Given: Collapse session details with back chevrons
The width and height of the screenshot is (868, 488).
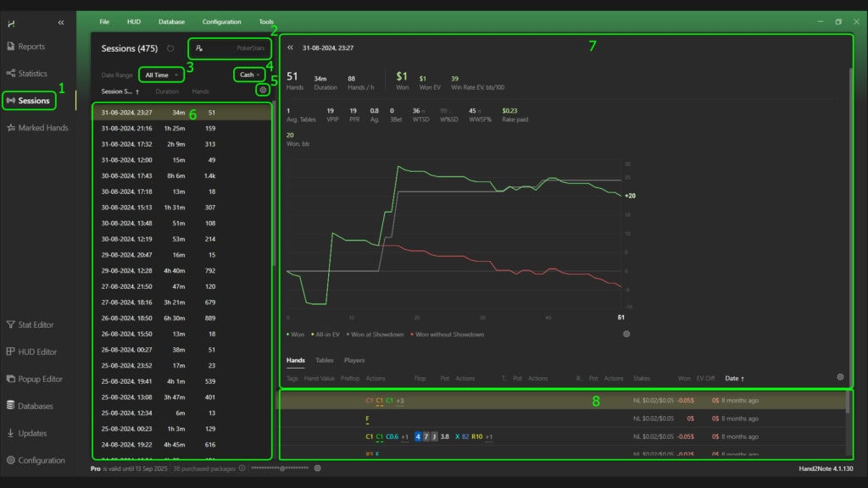Looking at the screenshot, I should point(290,48).
